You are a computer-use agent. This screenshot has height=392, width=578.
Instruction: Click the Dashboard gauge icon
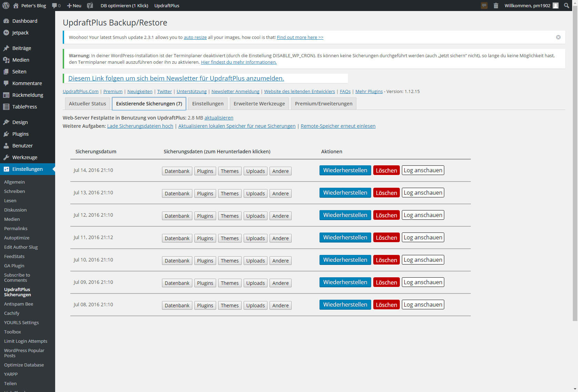pos(6,21)
